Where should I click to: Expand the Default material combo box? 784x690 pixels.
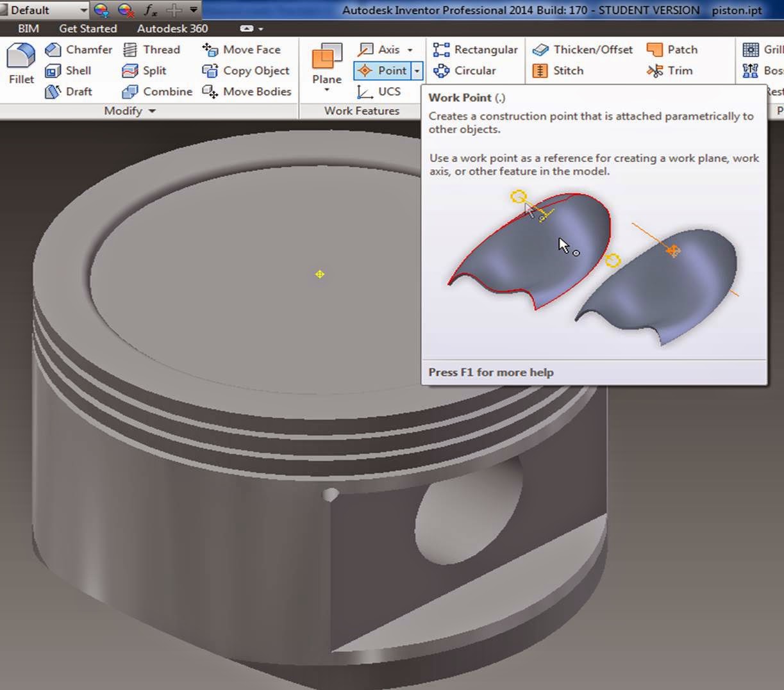point(81,10)
